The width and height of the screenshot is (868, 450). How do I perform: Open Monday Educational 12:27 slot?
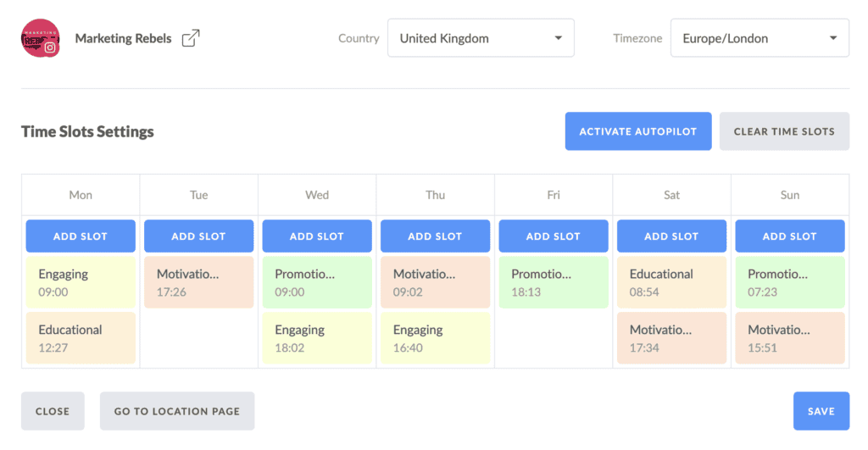(81, 338)
